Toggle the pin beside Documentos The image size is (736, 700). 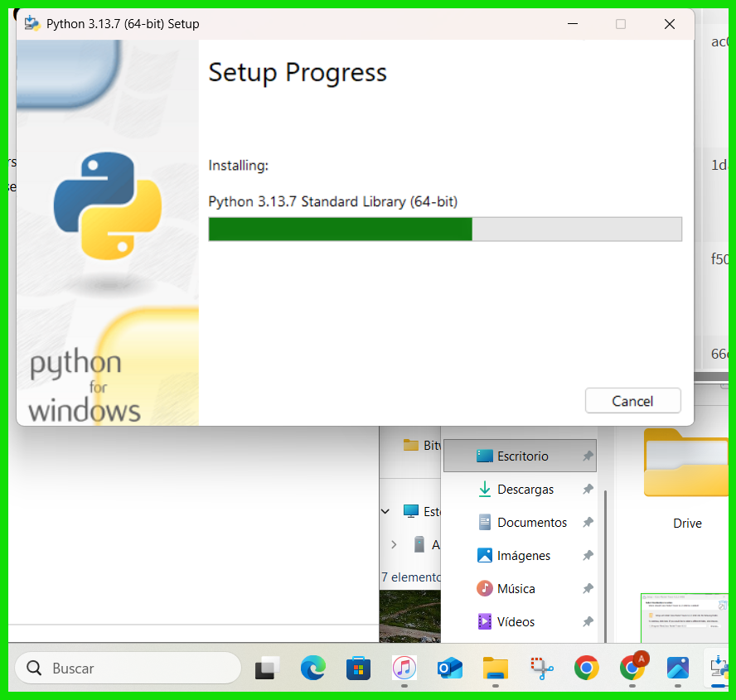[x=588, y=523]
